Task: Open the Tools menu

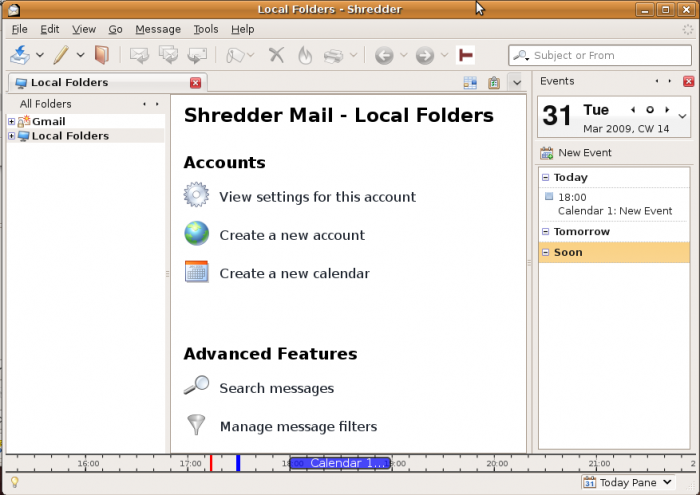Action: click(x=206, y=29)
